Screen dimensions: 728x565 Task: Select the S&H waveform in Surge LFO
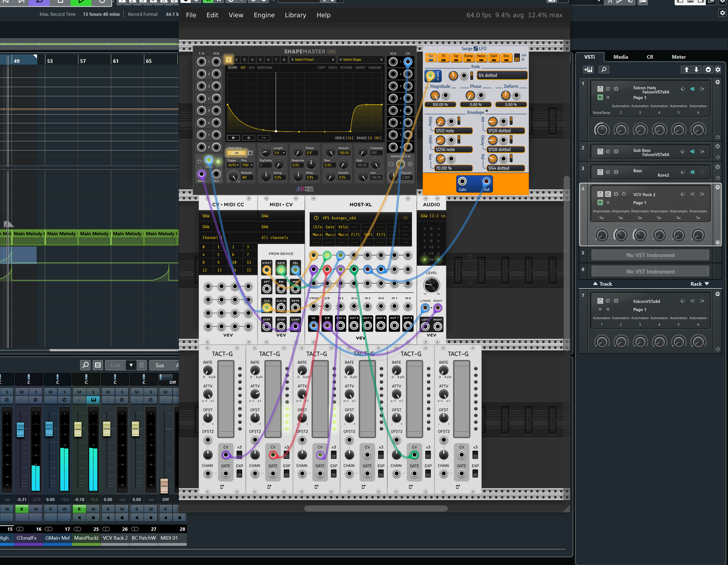pyautogui.click(x=494, y=57)
